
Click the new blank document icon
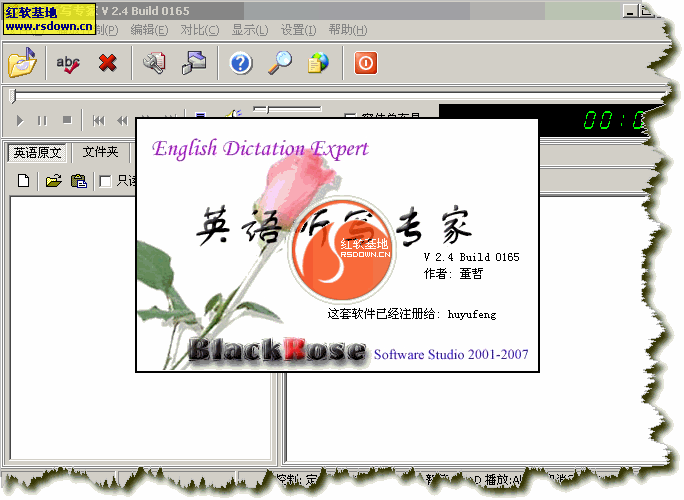pos(24,181)
